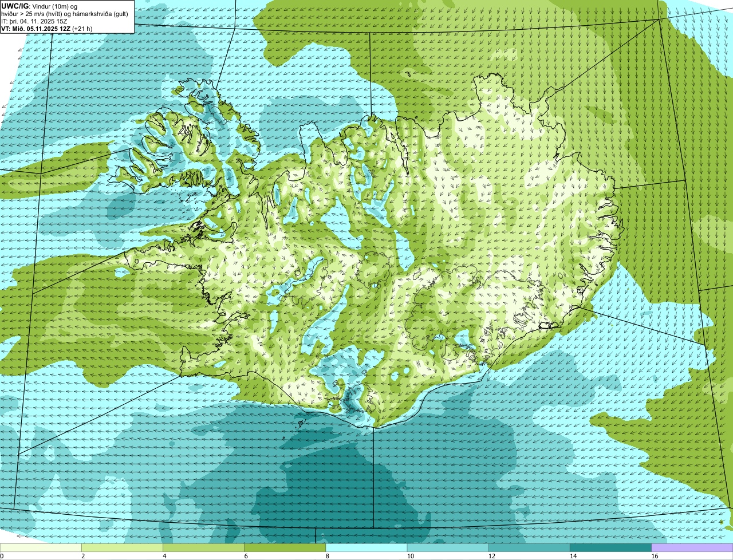Pick the medium green 4–6 m/s legend swatch
Screen dimensions: 733x560
pos(204,548)
